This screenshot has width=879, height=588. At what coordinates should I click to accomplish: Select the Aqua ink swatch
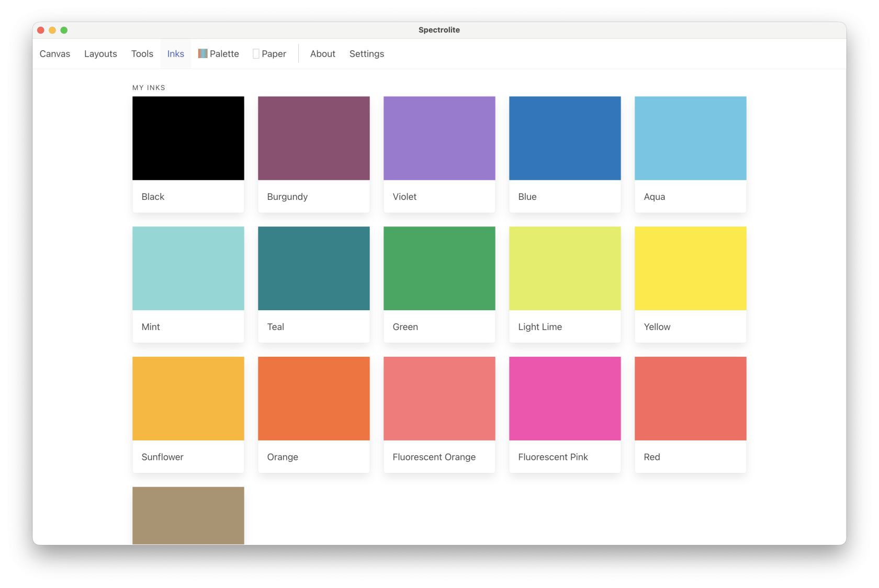pos(691,138)
